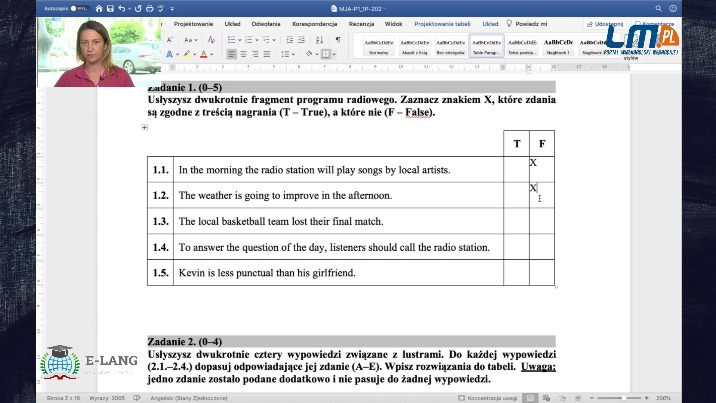Screen dimensions: 716x403
Task: Search in document with the magnifier icon
Action: pos(658,9)
